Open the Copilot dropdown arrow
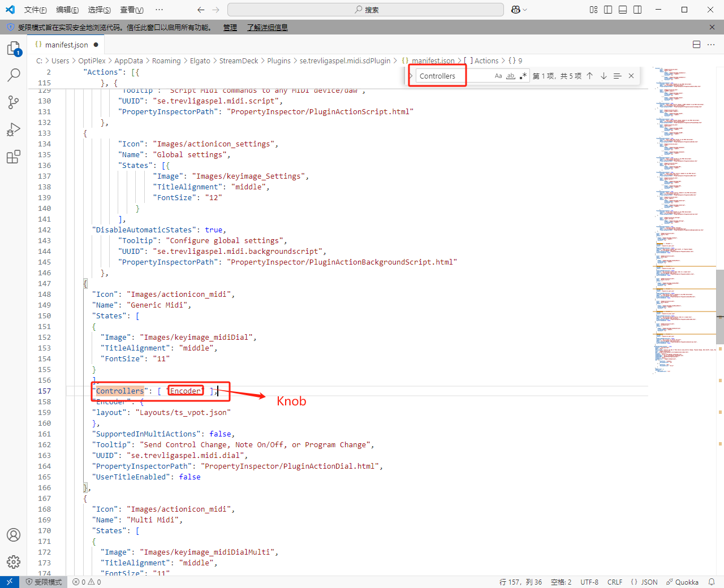This screenshot has height=588, width=724. coord(525,10)
